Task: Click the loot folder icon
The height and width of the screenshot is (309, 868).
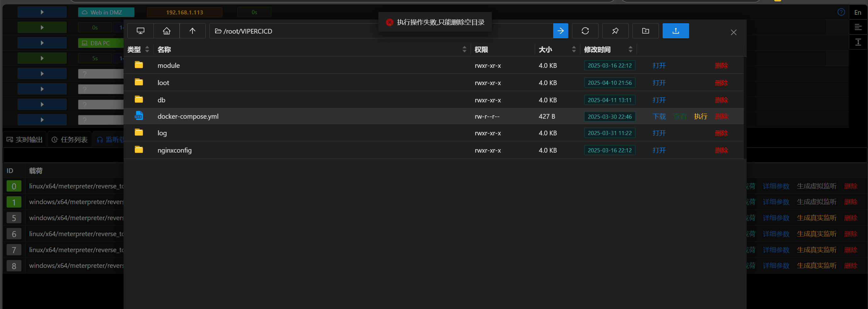Action: 139,82
